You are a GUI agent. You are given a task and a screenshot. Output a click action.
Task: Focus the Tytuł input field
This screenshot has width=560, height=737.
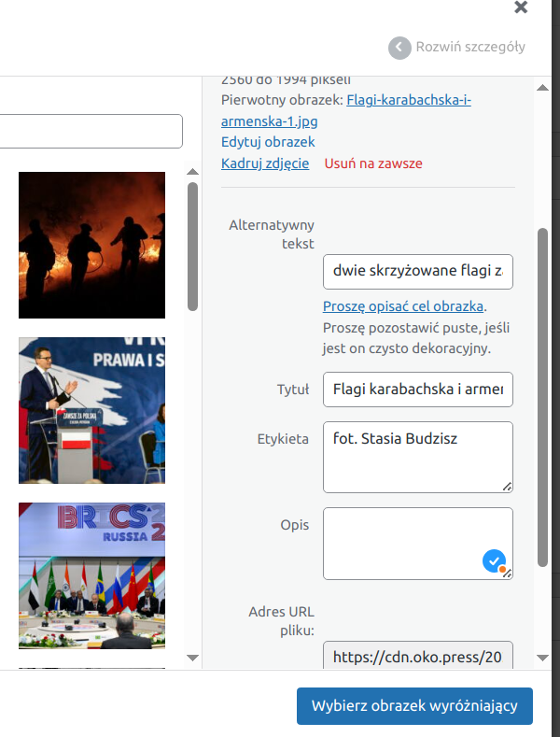pyautogui.click(x=417, y=390)
